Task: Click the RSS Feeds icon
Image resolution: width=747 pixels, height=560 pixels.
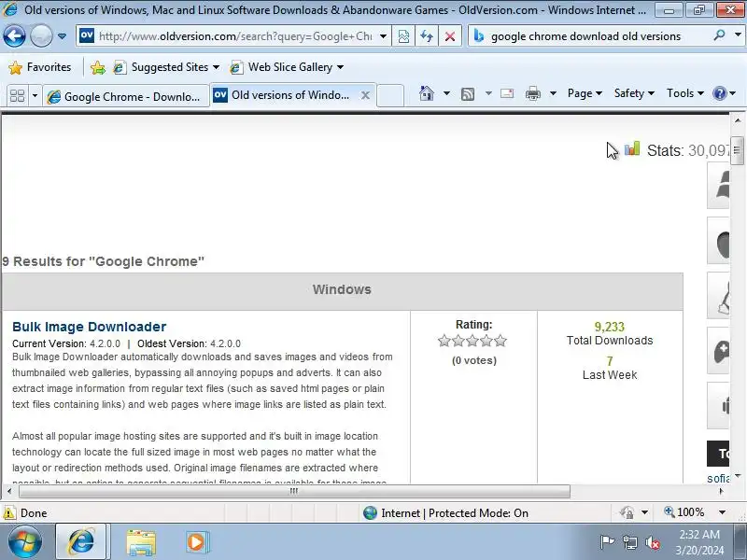Action: [468, 94]
